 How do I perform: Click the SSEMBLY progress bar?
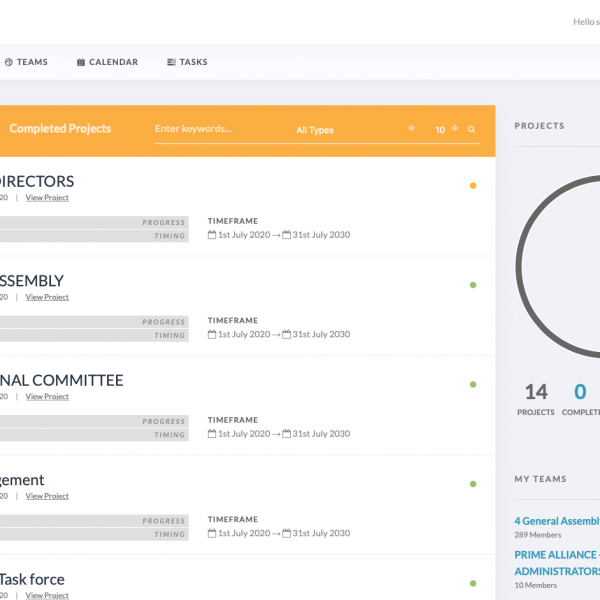tap(94, 322)
